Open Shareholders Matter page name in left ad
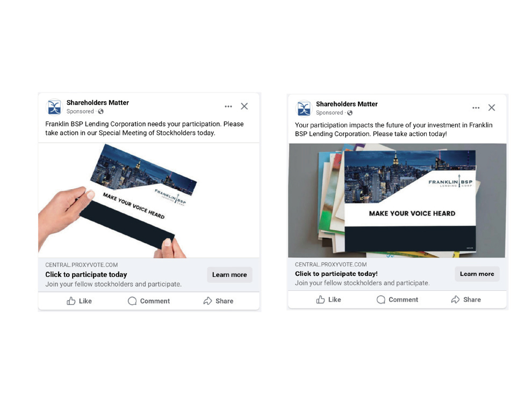The height and width of the screenshot is (400, 532). click(x=98, y=103)
